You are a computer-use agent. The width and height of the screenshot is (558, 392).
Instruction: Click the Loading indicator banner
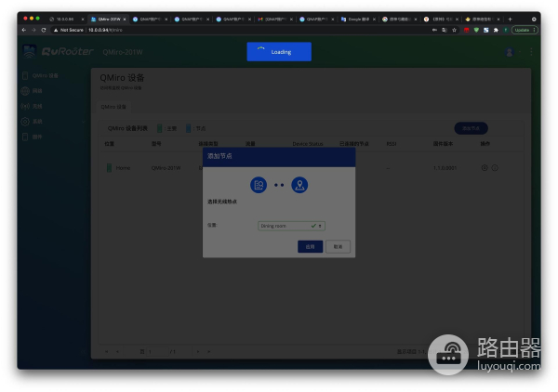(x=279, y=51)
